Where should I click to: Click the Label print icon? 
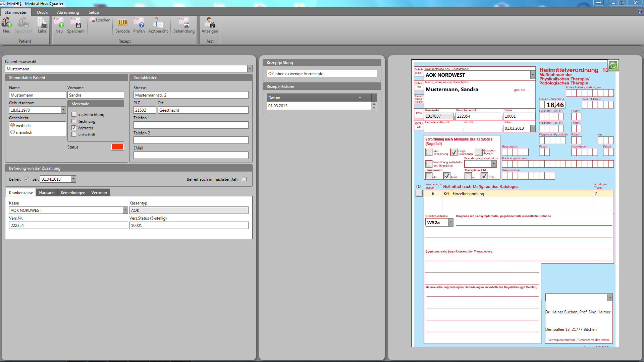[42, 25]
